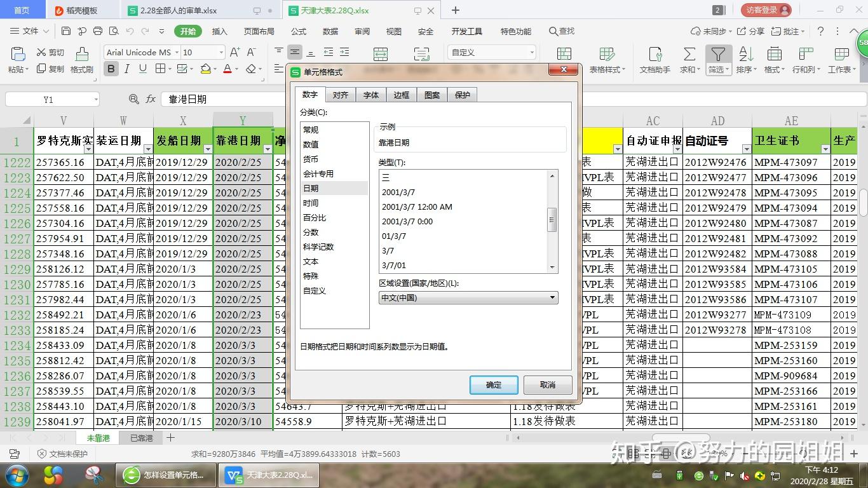Switch to the 已靠港 sheet tab
This screenshot has height=488, width=868.
[141, 438]
